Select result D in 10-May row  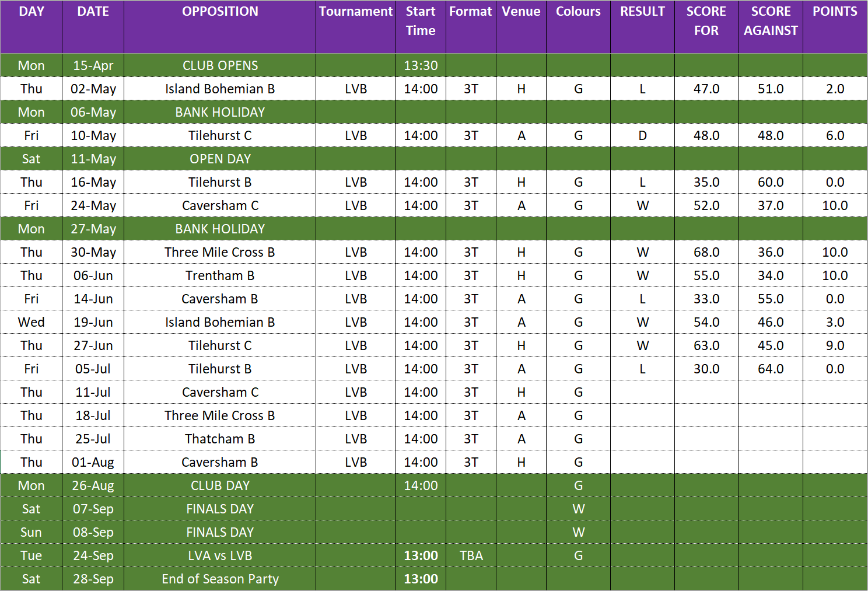pos(642,135)
